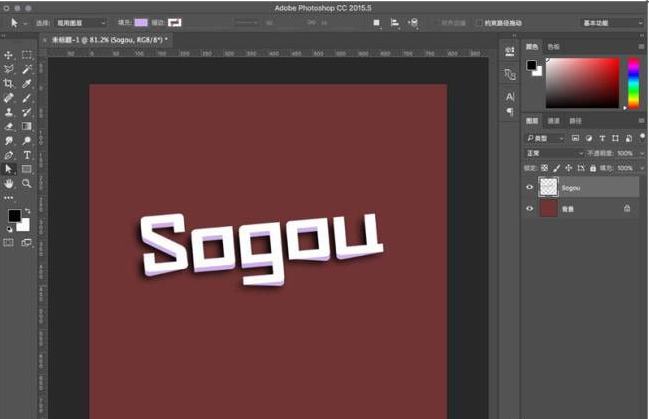Image resolution: width=649 pixels, height=419 pixels.
Task: Select the History Brush tool
Action: [27, 112]
